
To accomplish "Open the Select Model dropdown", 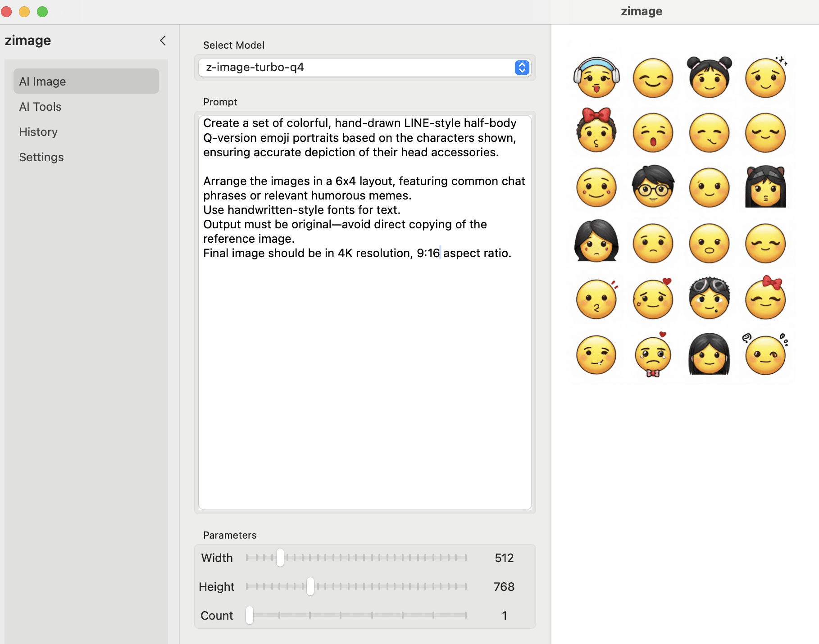I will pyautogui.click(x=356, y=68).
